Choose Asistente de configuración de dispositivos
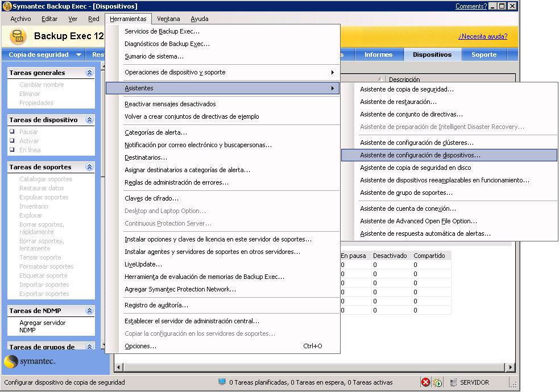 (449, 155)
